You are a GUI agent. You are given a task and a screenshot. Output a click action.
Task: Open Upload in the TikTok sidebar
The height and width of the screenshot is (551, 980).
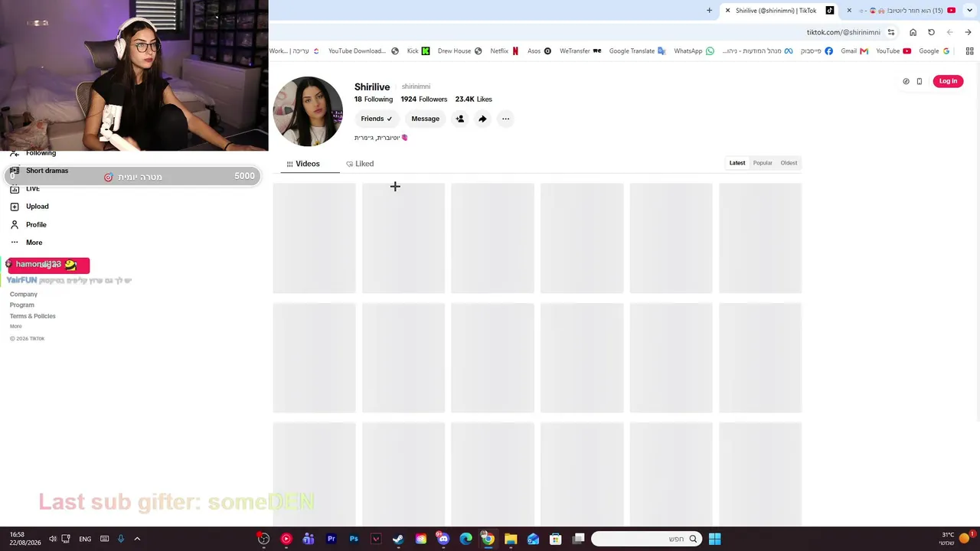tap(30, 207)
